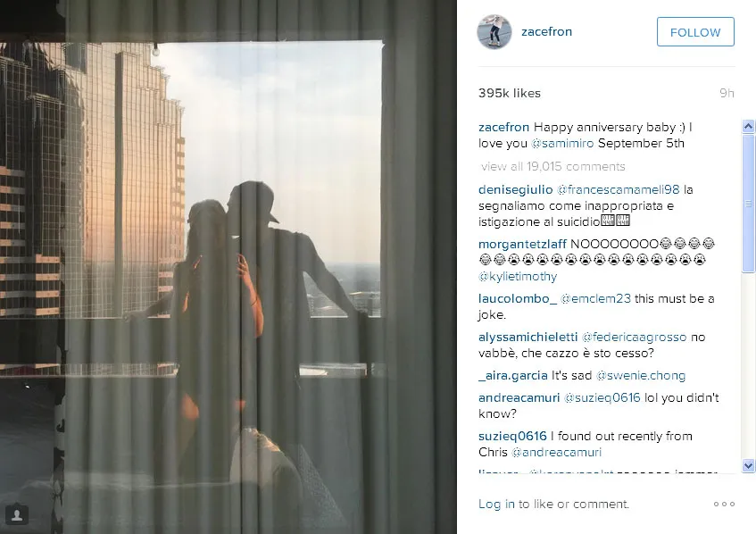Image resolution: width=756 pixels, height=534 pixels.
Task: Open zacefron username in header
Action: coord(546,32)
